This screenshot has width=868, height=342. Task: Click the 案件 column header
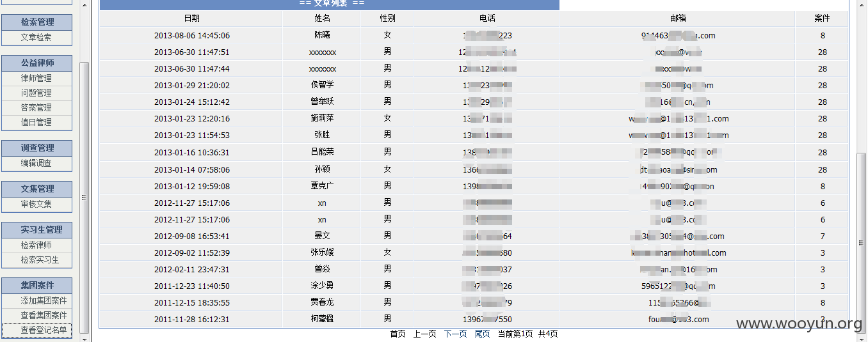pyautogui.click(x=822, y=19)
